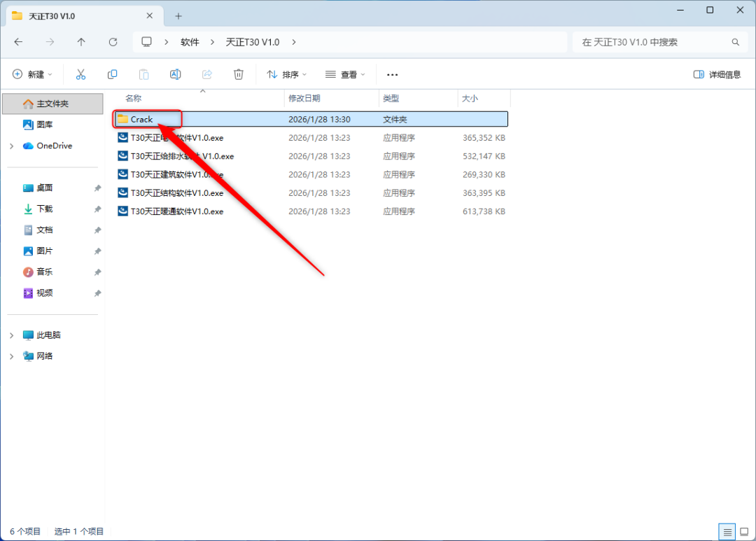Expand the 网络 tree node
The image size is (756, 541).
coord(12,356)
